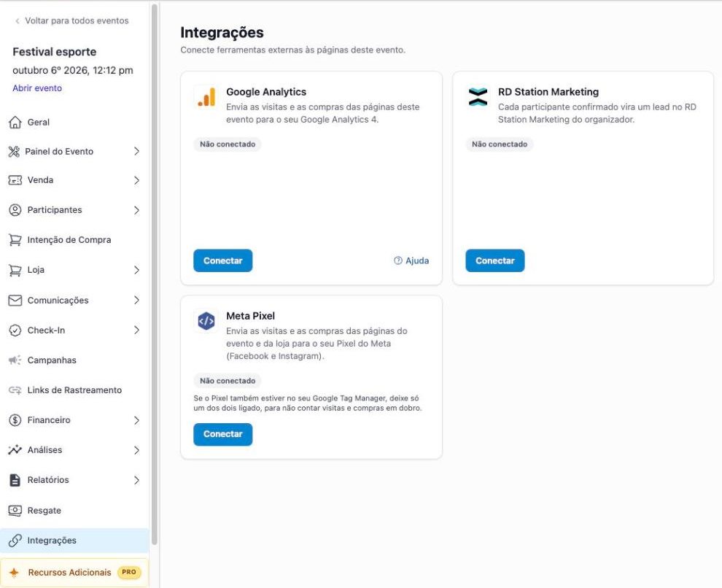
Task: Connect the RD Station Marketing integration
Action: click(495, 260)
